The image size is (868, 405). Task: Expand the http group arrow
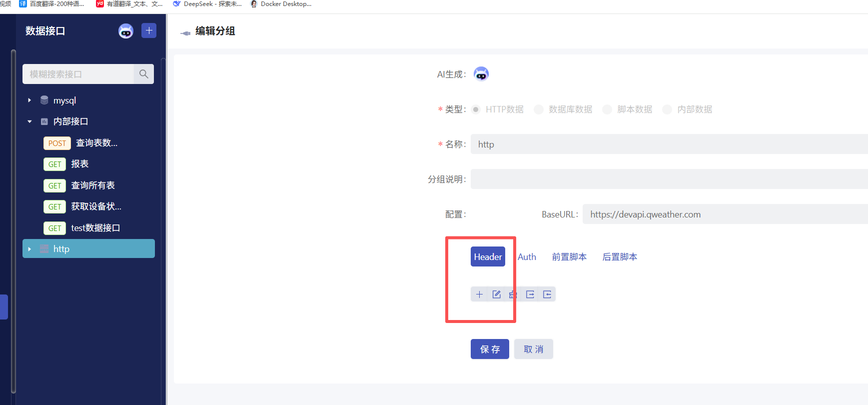(x=29, y=249)
